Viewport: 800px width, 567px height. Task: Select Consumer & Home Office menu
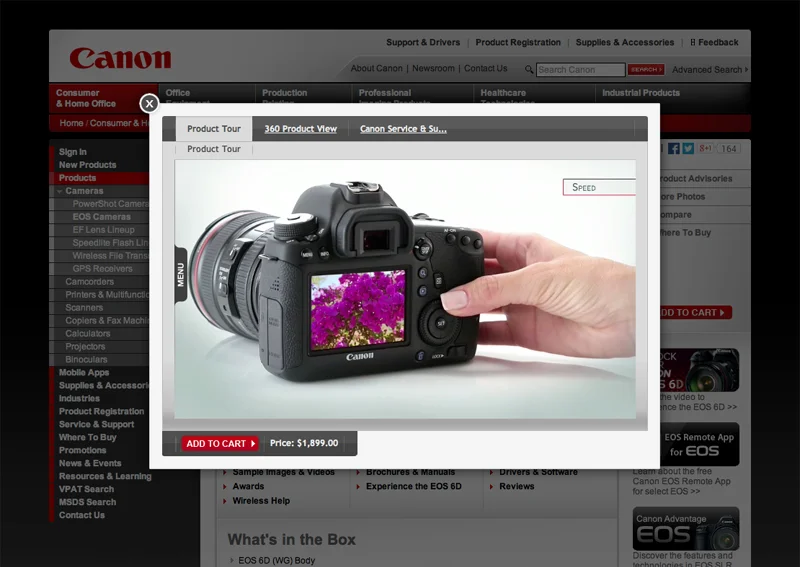click(104, 98)
